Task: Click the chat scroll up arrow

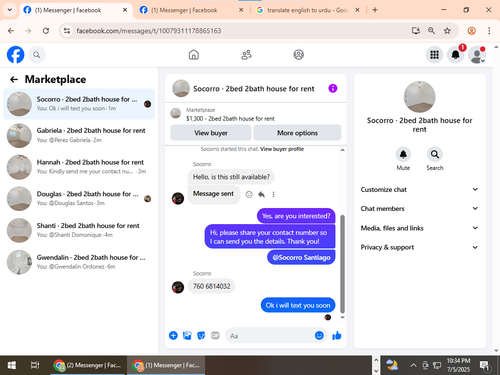Action: pyautogui.click(x=342, y=150)
